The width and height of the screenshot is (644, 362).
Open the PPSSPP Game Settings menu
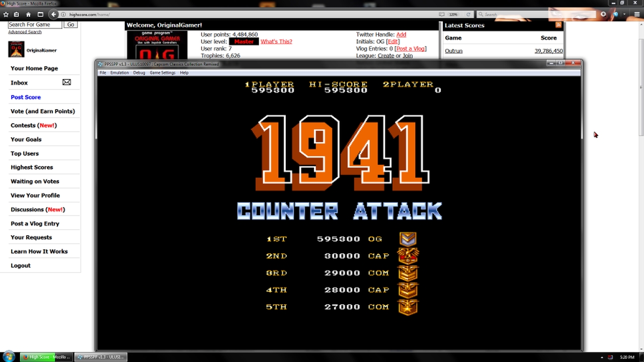tap(163, 73)
